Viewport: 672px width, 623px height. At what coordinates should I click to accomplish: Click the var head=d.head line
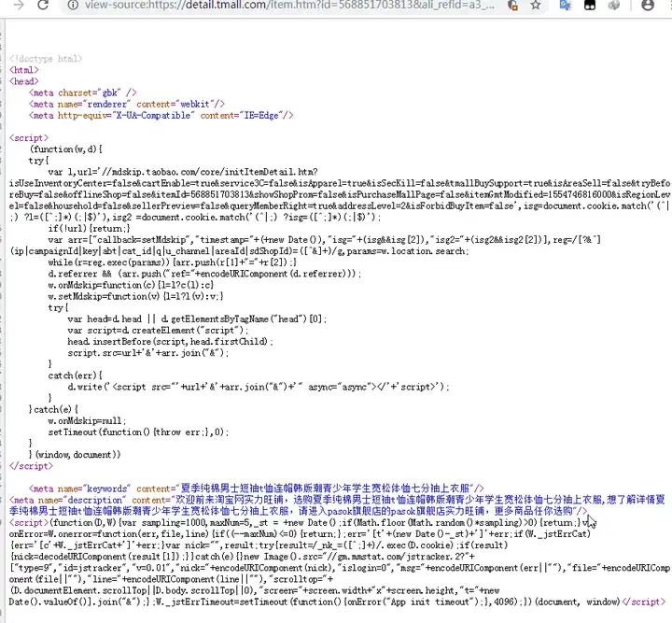197,319
